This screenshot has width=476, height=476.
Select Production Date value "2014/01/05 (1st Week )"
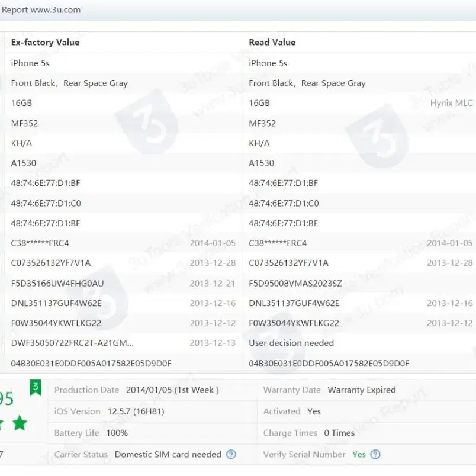coord(172,390)
